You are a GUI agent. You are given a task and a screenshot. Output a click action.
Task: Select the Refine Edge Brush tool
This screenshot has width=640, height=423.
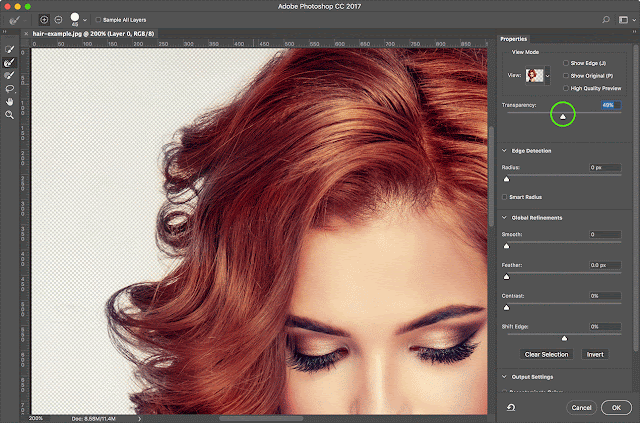tap(10, 62)
